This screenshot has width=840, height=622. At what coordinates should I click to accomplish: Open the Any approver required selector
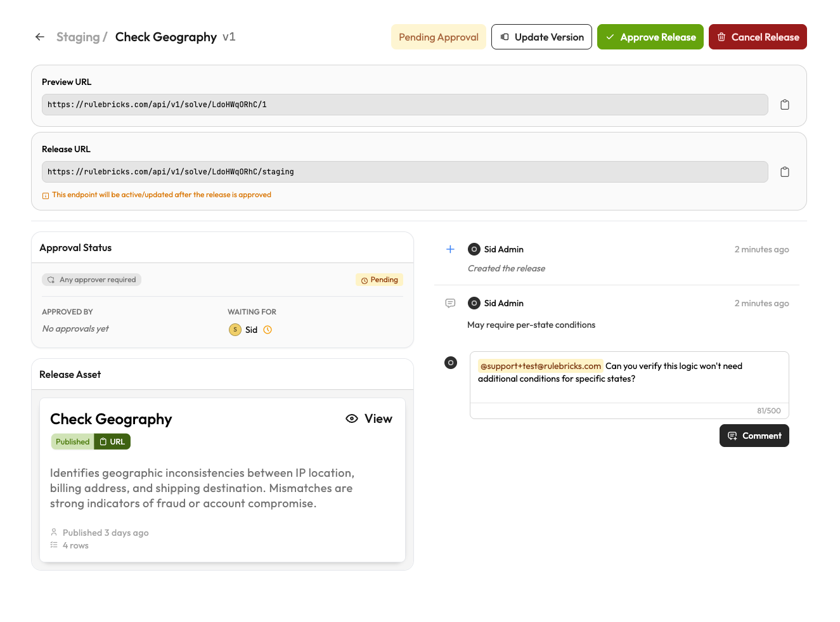pos(91,279)
